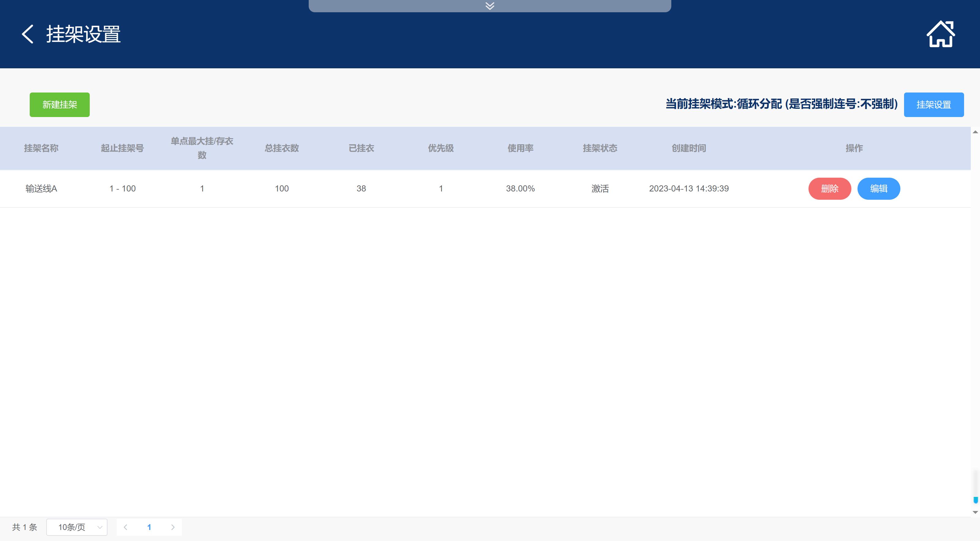Select page number 1 in pagination
Image resolution: width=980 pixels, height=541 pixels.
(149, 527)
